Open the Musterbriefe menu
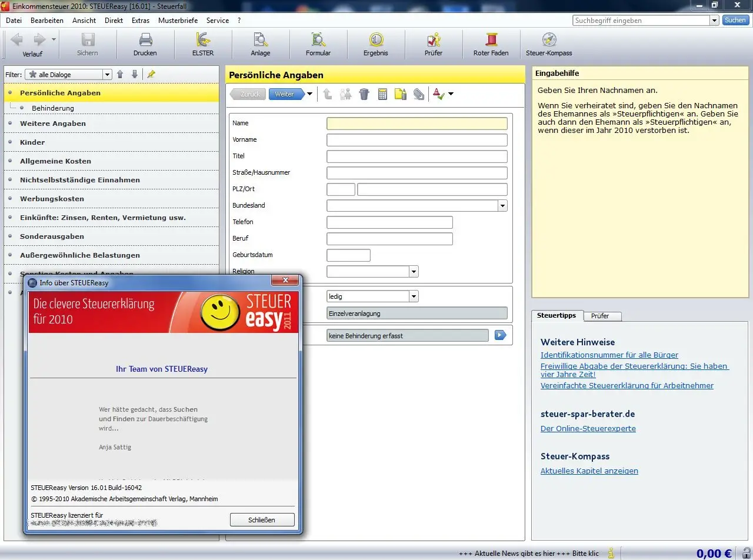 coord(178,20)
